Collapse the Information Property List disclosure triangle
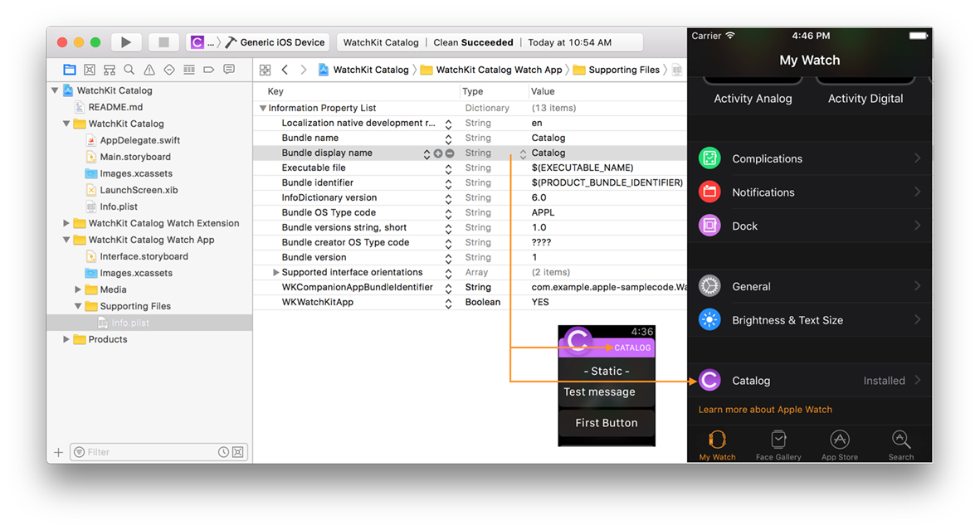 (263, 109)
